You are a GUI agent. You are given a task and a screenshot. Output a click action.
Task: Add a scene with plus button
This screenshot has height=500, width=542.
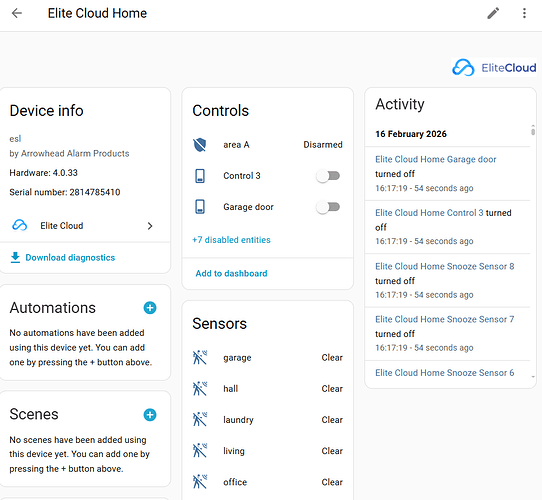pos(150,415)
